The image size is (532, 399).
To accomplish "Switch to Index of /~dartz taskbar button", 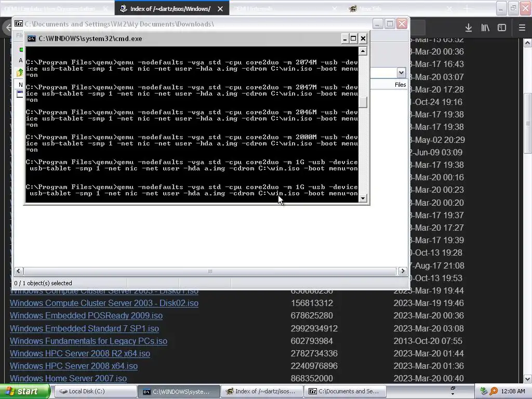I will [262, 392].
